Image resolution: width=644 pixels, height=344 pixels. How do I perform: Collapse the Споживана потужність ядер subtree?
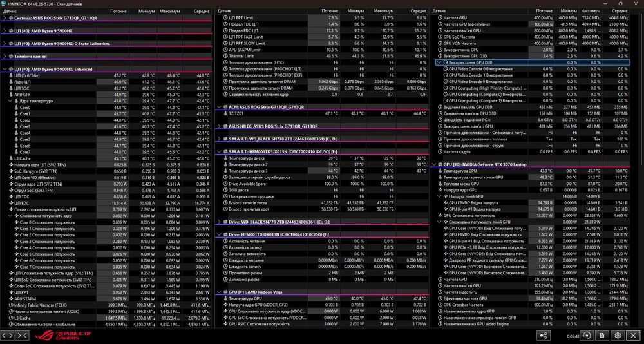point(10,216)
